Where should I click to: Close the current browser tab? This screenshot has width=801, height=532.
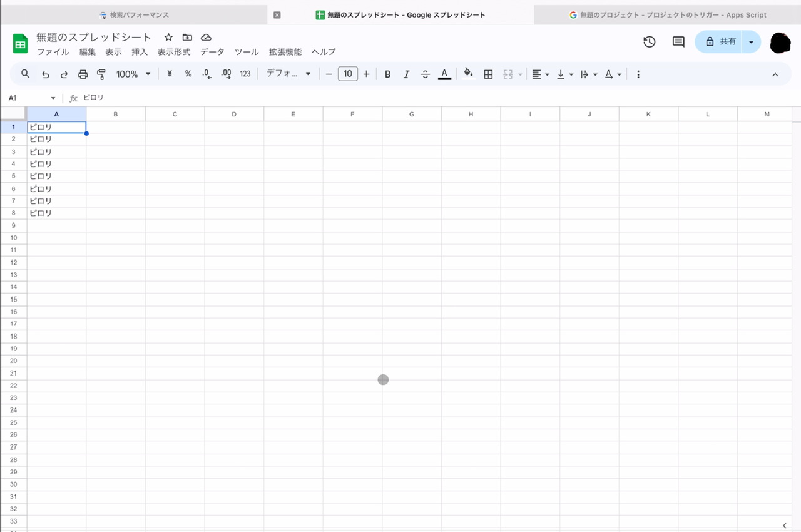point(277,14)
